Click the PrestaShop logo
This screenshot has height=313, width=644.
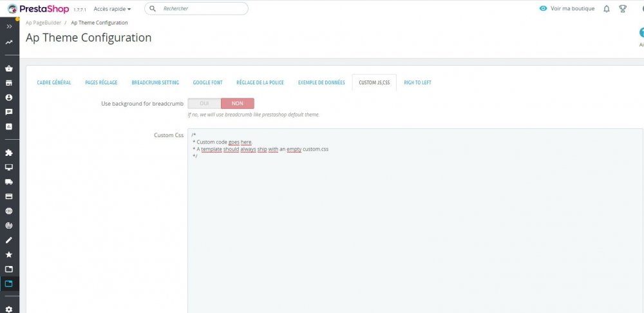38,8
